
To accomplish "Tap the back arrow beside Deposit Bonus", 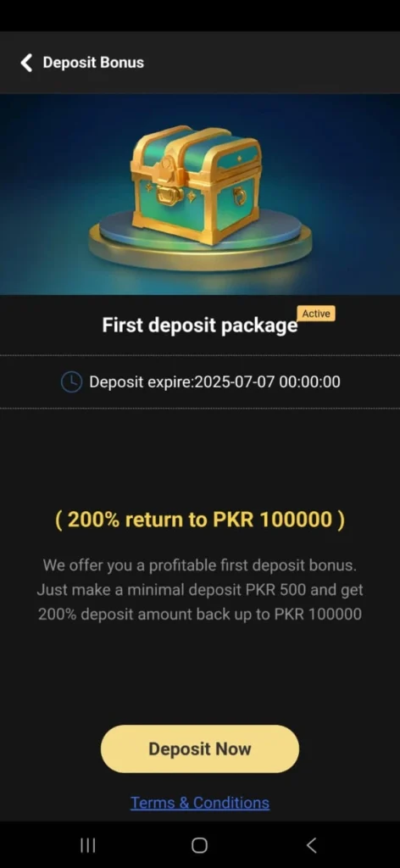I will pos(26,63).
